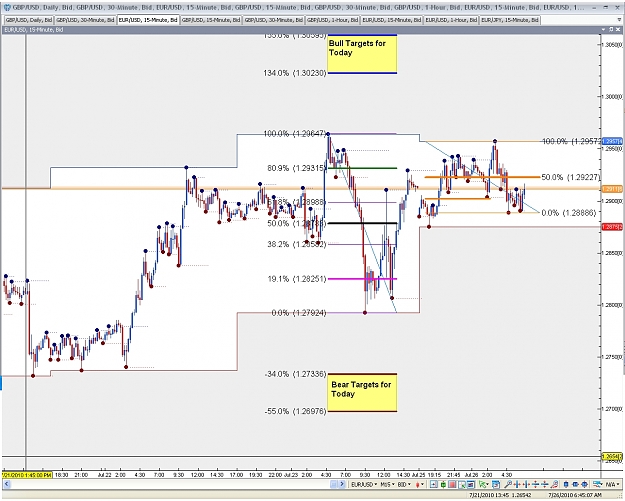Click the green 80.9% level line

coord(362,168)
